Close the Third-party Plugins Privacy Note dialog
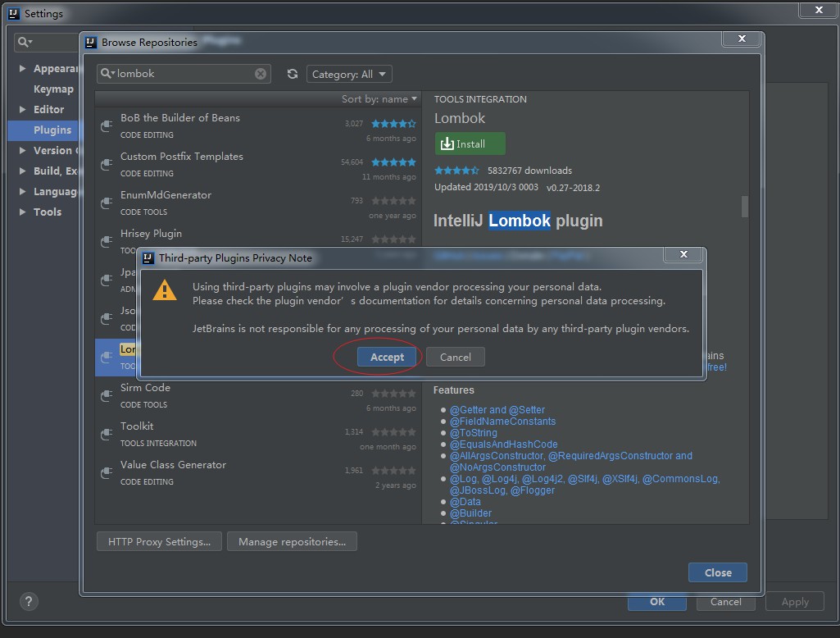 (x=683, y=254)
